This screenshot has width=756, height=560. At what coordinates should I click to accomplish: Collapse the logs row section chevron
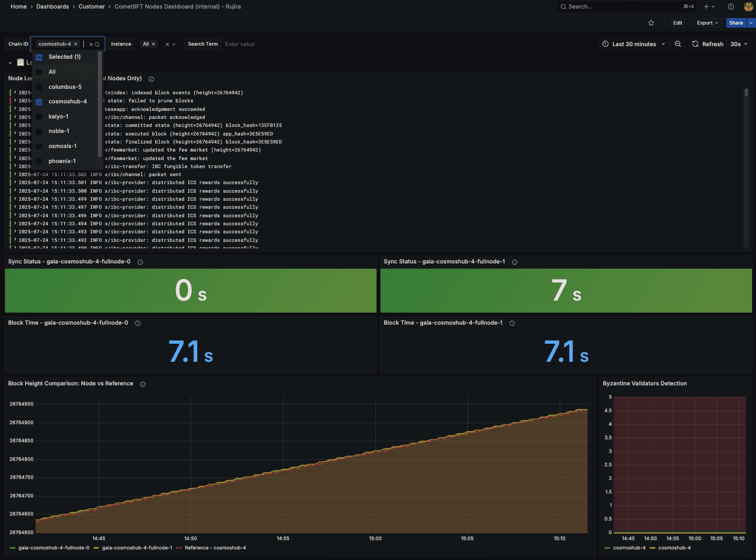point(10,63)
